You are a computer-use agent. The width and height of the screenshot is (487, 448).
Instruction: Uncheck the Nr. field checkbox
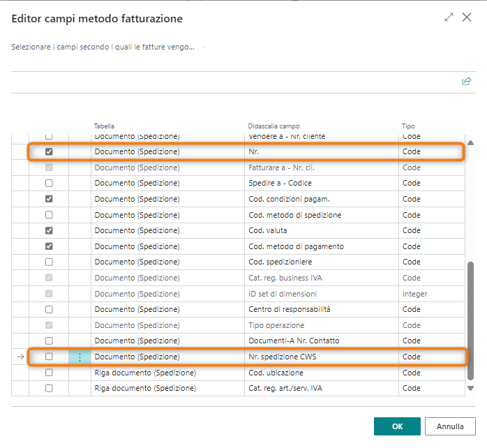pyautogui.click(x=49, y=151)
